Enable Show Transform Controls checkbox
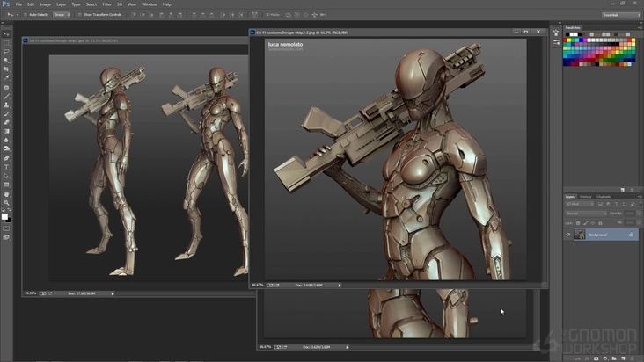The image size is (644, 362). pos(80,15)
